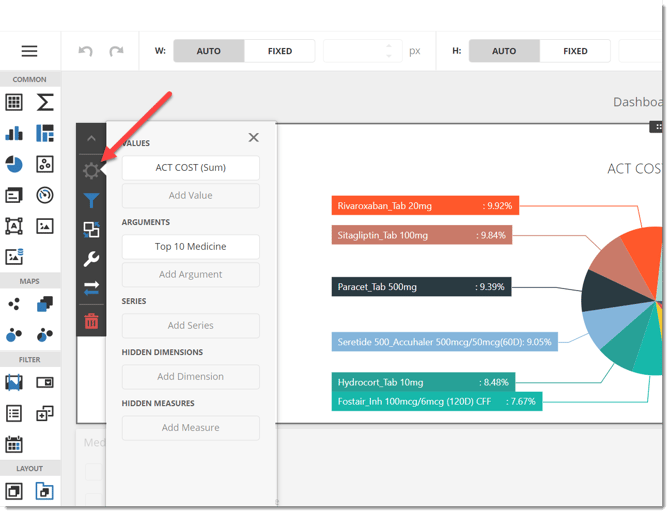Open the wrench Options menu
This screenshot has width=670, height=514.
tap(91, 259)
